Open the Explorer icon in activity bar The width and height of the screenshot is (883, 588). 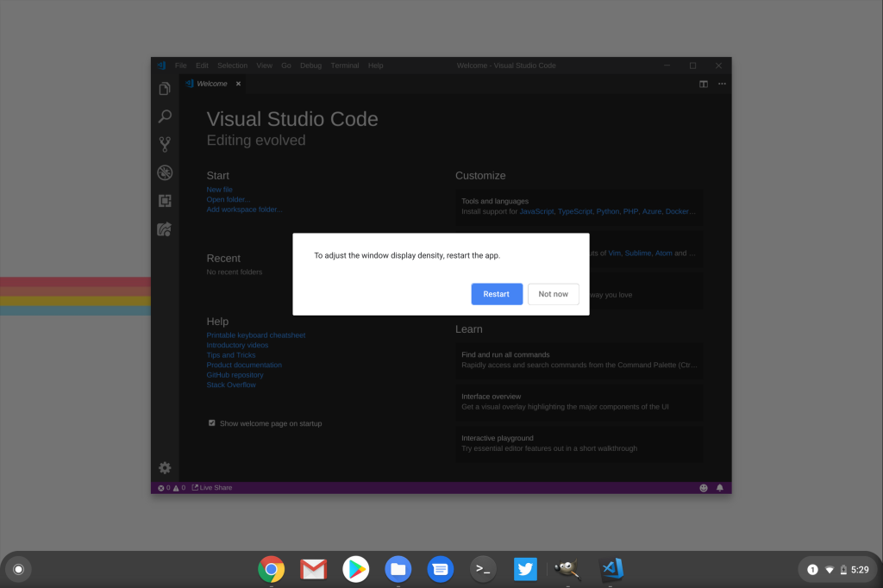coord(165,89)
